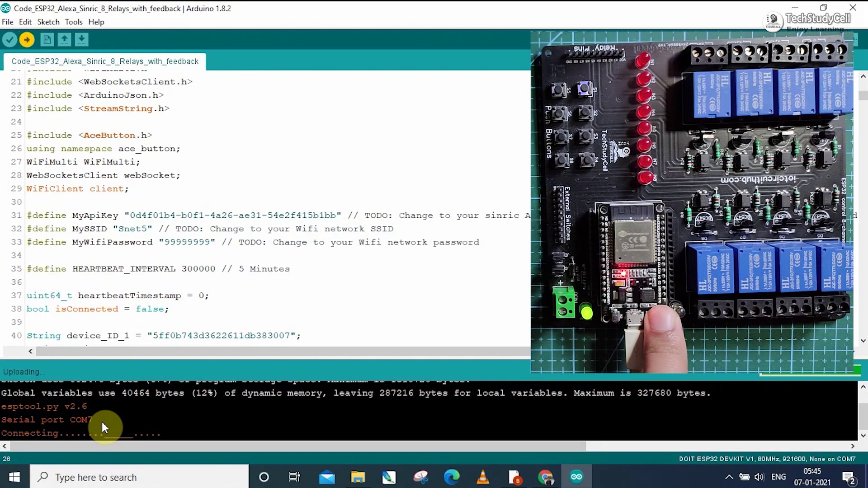Open the Tools menu dropdown

(73, 21)
